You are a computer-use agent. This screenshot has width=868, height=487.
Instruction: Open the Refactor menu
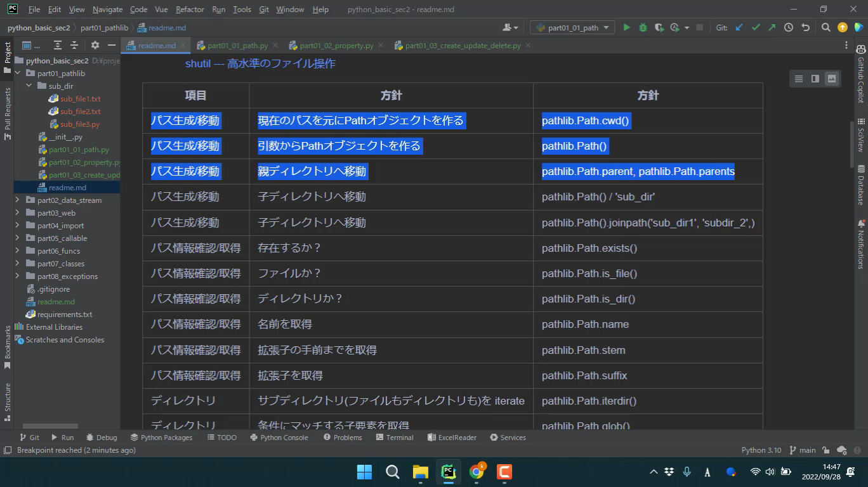click(x=190, y=10)
